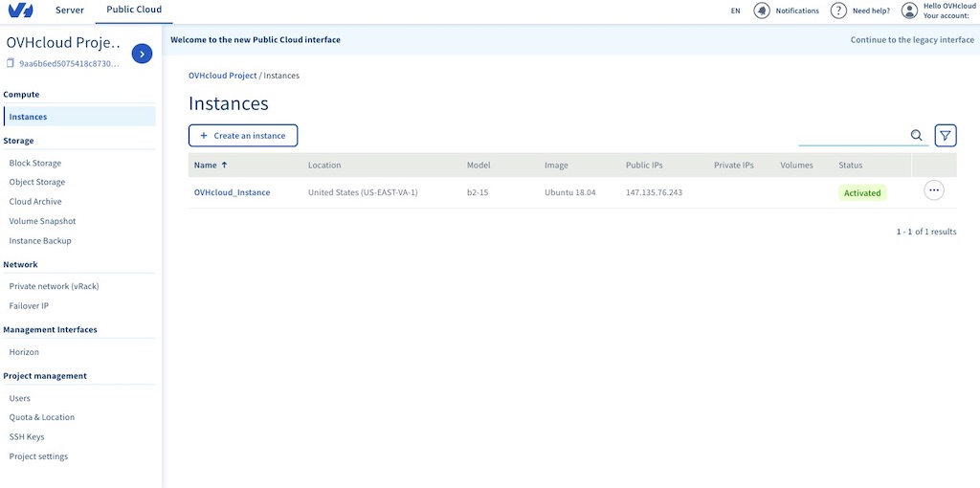This screenshot has height=488, width=980.
Task: Click the Activated status badge
Action: tap(862, 193)
